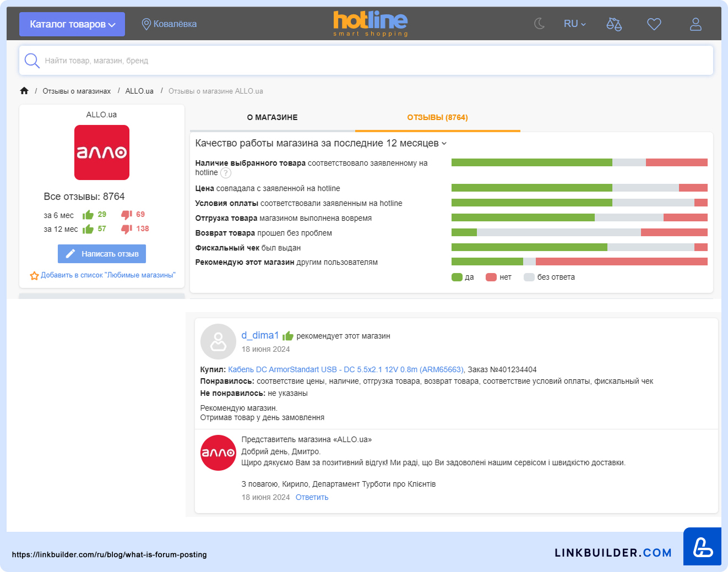This screenshot has width=728, height=572.
Task: Click thumbs-down icon for 12 months
Action: tap(127, 229)
